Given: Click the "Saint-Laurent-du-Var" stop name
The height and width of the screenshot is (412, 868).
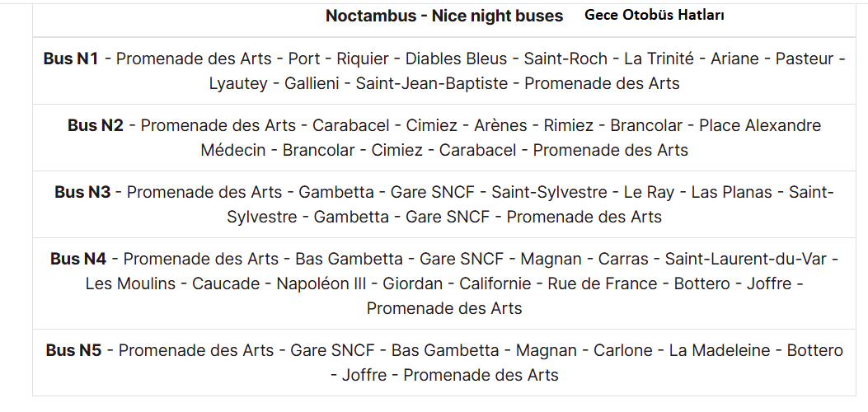Looking at the screenshot, I should tap(743, 259).
